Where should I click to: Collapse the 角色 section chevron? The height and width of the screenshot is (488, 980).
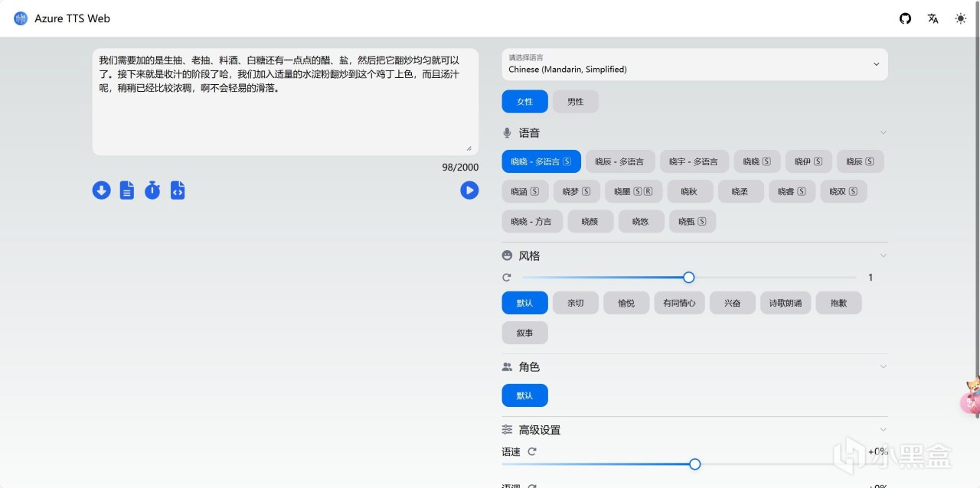883,367
